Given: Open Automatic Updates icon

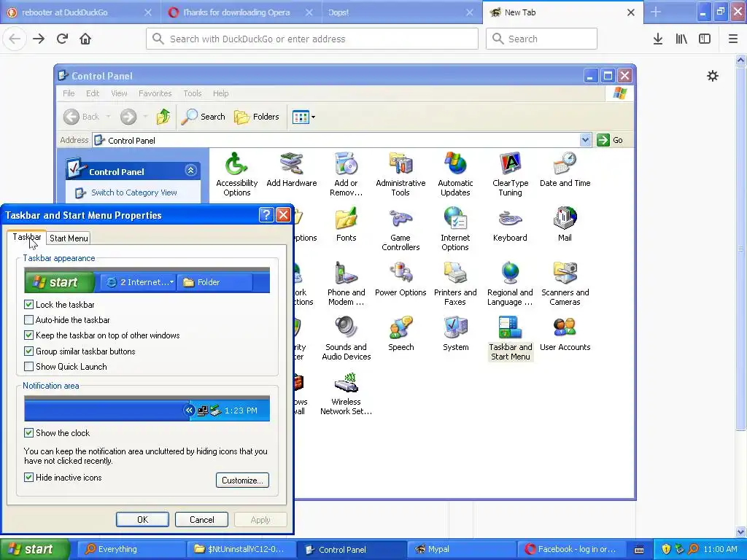Looking at the screenshot, I should [x=455, y=174].
